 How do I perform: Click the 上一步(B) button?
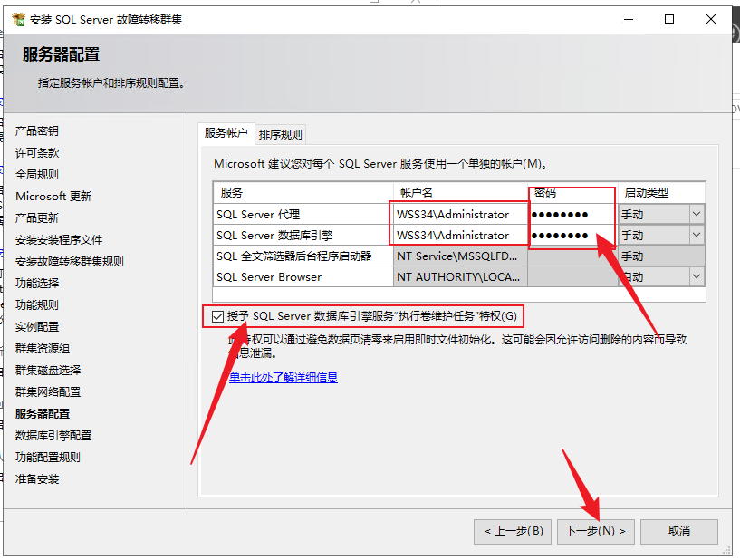click(x=513, y=531)
